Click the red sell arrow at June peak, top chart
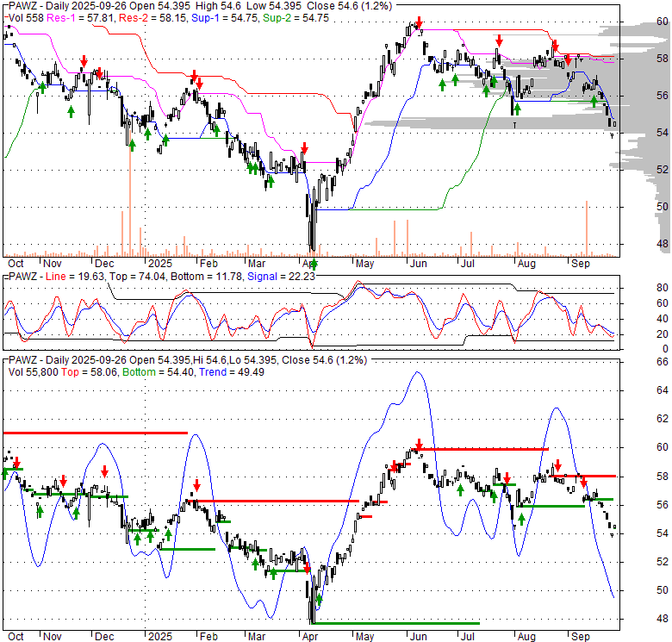Screen dimensions: 672x642 point(420,22)
